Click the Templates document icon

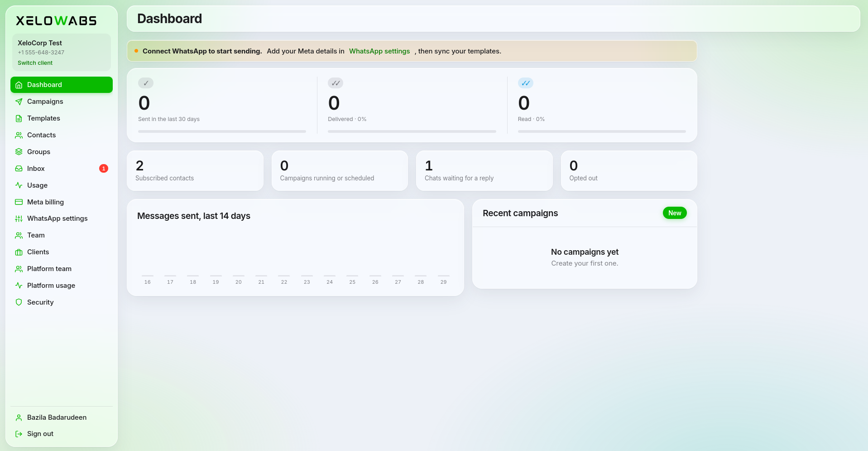(x=19, y=118)
